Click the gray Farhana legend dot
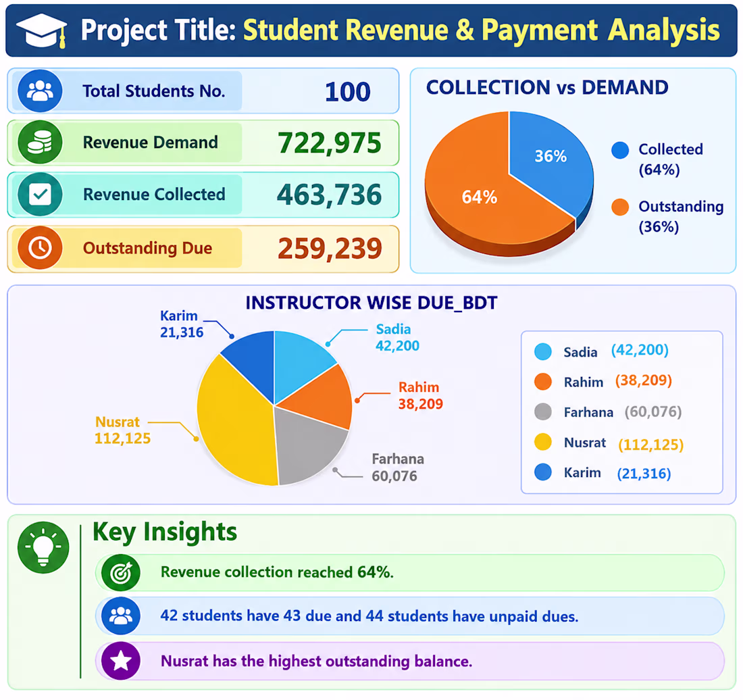Viewport: 743px width, 700px height. (543, 412)
